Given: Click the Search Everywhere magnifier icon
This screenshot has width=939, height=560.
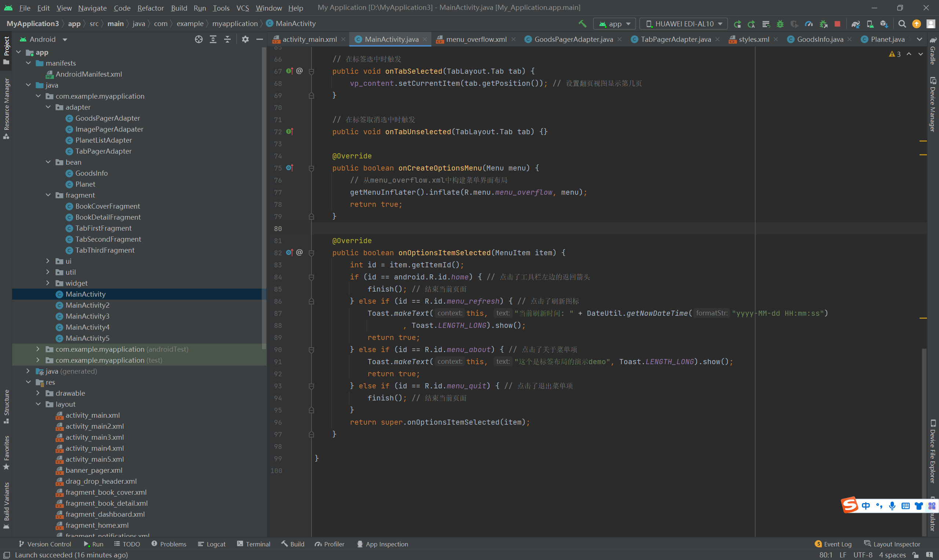Looking at the screenshot, I should click(902, 24).
